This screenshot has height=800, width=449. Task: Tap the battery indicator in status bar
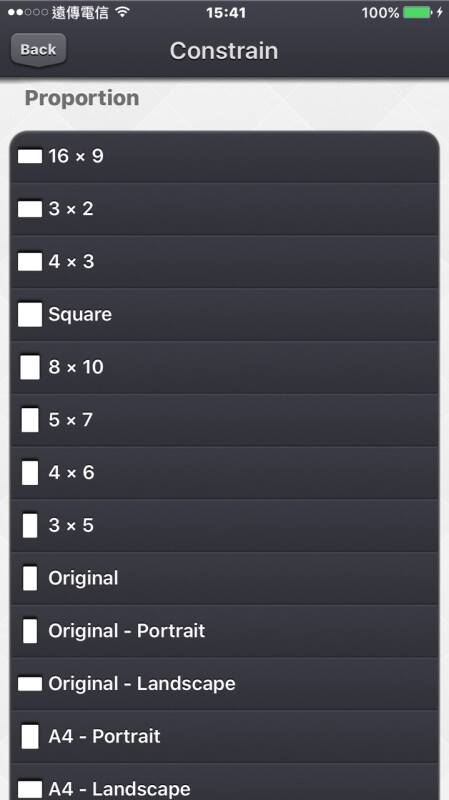[x=417, y=12]
